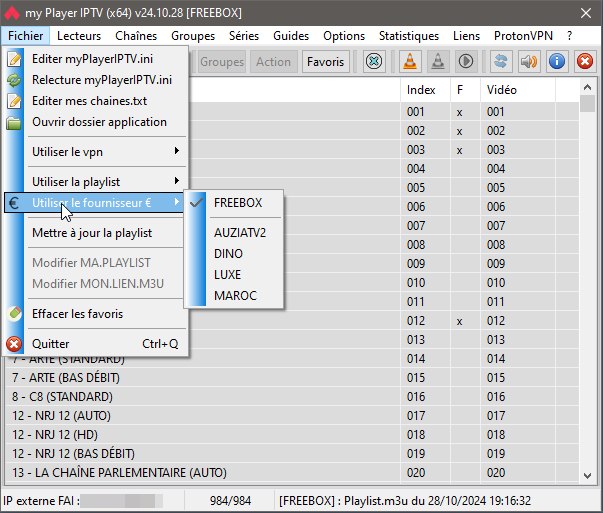Select row 8 - C8 (STANDARD)
The width and height of the screenshot is (603, 513).
coord(292,396)
